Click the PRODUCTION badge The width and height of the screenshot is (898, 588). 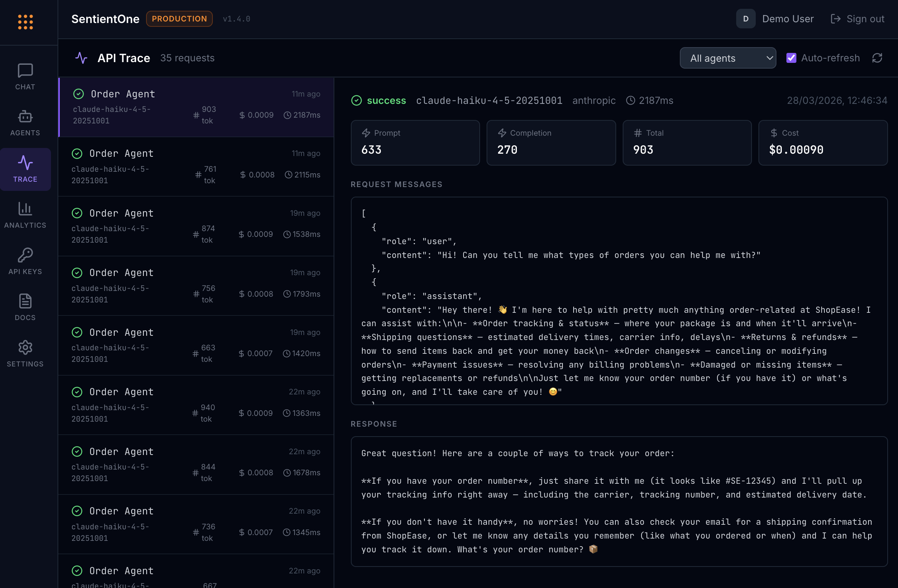(179, 18)
